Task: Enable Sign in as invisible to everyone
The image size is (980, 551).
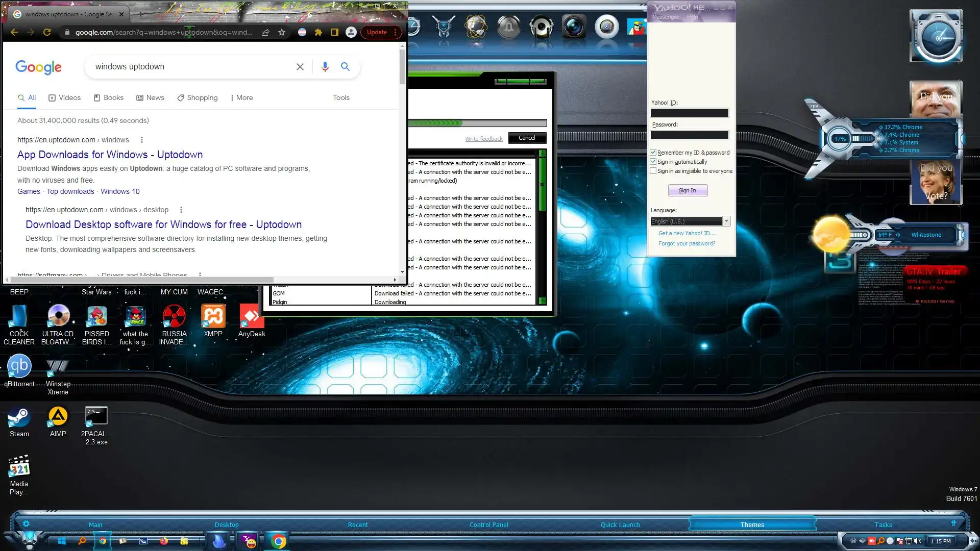Action: tap(653, 171)
